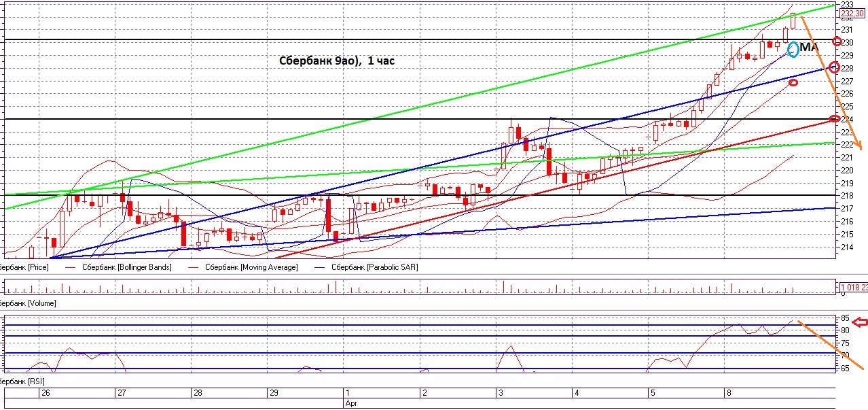Select the [Volume] panel label

click(28, 303)
